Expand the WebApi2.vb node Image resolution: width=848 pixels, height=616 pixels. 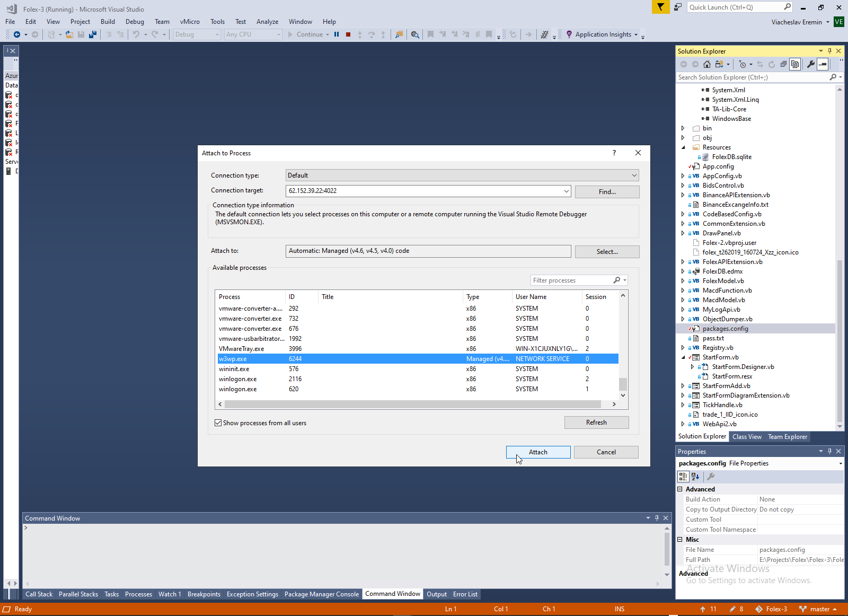(x=683, y=424)
